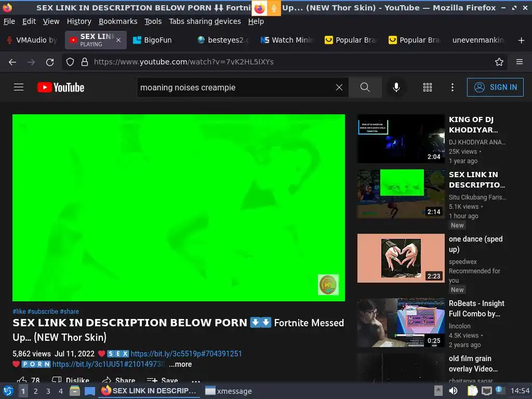Image resolution: width=532 pixels, height=399 pixels.
Task: Click Firefox sharing indicator icon in title bar
Action: pos(260,8)
